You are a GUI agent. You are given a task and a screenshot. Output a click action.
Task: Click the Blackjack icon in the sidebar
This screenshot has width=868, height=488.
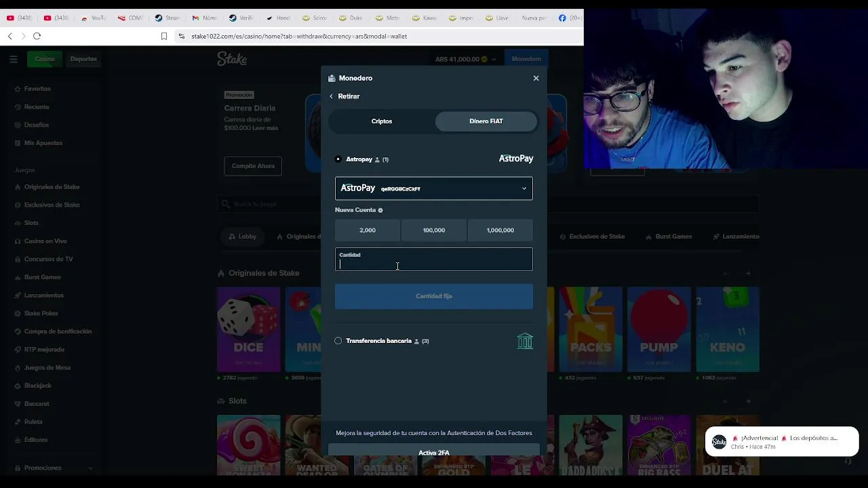click(x=18, y=386)
